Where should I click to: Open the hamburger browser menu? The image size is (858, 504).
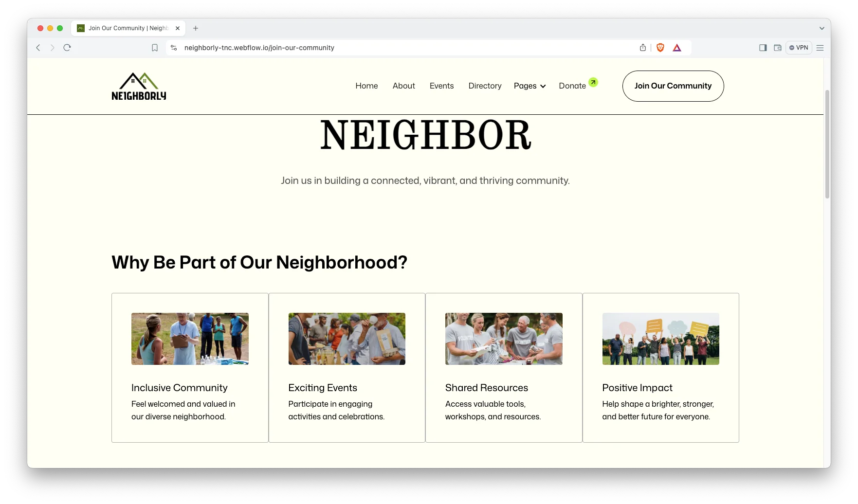[820, 48]
